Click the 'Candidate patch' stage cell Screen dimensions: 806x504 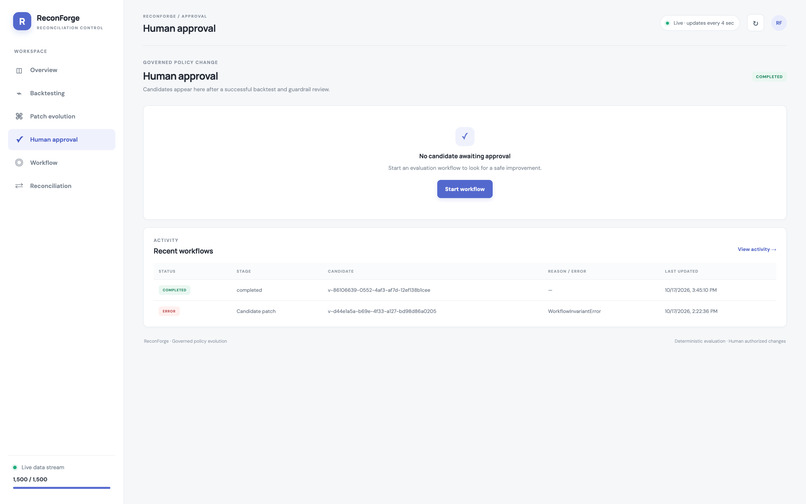[256, 311]
